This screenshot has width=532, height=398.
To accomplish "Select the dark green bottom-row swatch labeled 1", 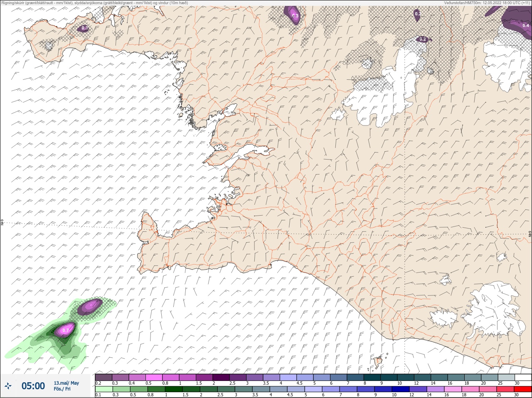I will click(173, 389).
